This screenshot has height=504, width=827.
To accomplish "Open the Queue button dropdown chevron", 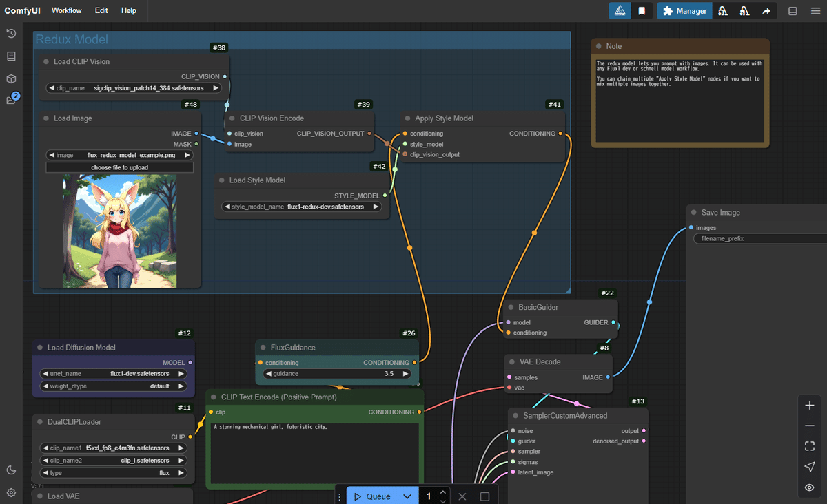I will 407,495.
